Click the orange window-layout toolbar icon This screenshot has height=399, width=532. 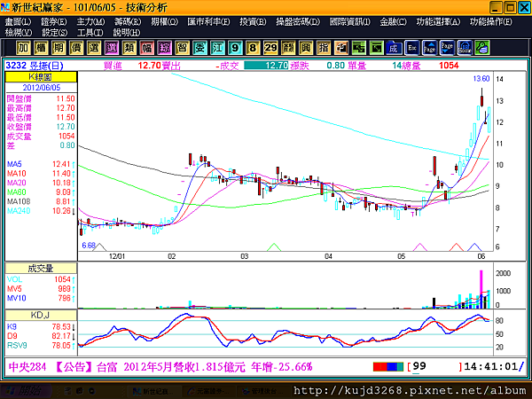[340, 48]
